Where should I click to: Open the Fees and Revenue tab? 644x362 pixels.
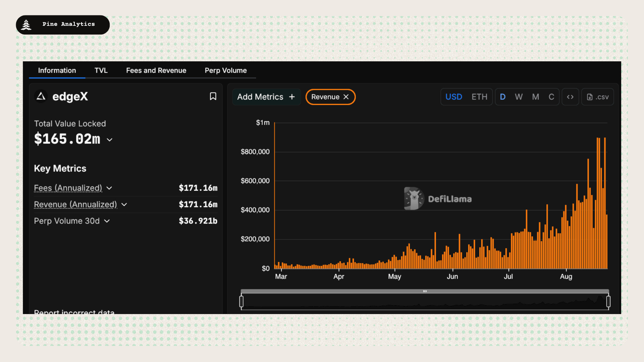pyautogui.click(x=156, y=70)
